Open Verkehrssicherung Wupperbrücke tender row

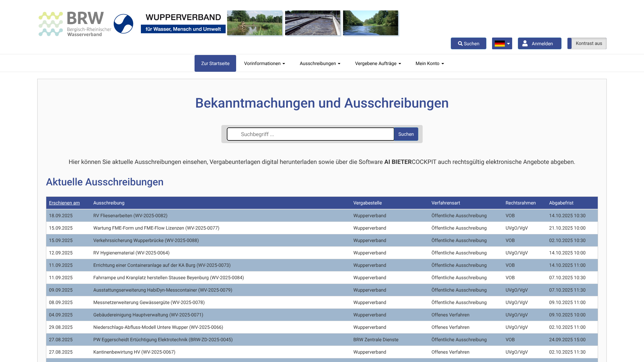point(146,240)
